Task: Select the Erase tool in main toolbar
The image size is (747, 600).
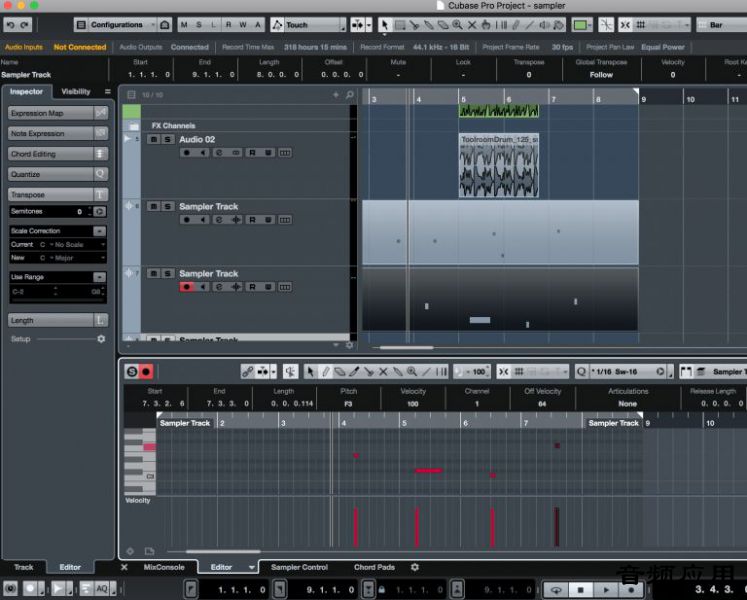Action: pos(443,25)
